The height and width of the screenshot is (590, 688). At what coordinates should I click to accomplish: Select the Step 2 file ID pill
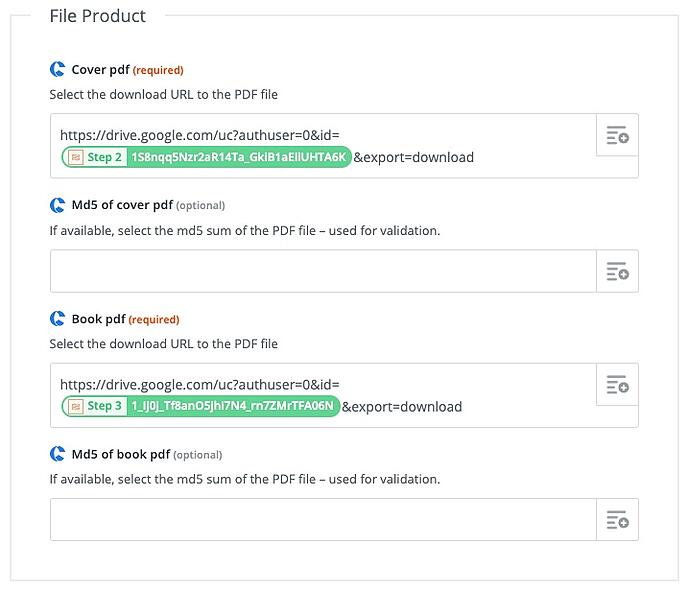click(x=206, y=157)
